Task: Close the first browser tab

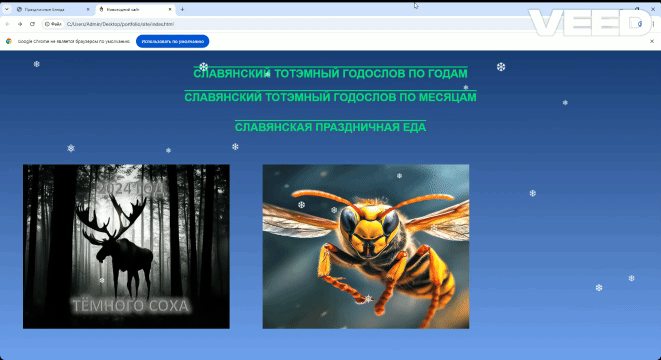Action: (x=88, y=9)
